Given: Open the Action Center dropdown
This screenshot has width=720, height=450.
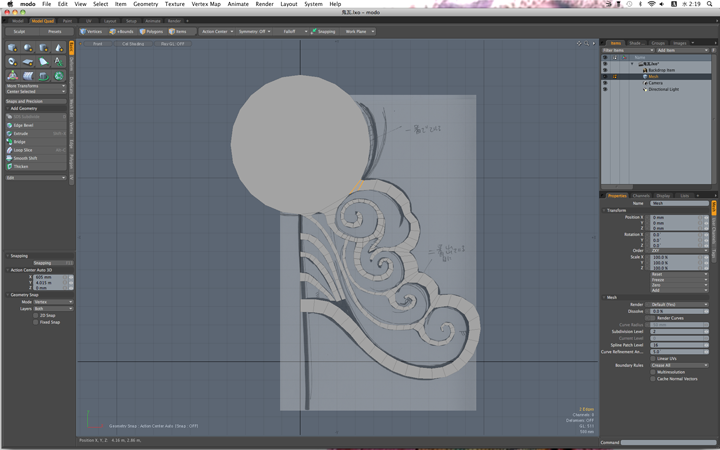Looking at the screenshot, I should (x=217, y=31).
